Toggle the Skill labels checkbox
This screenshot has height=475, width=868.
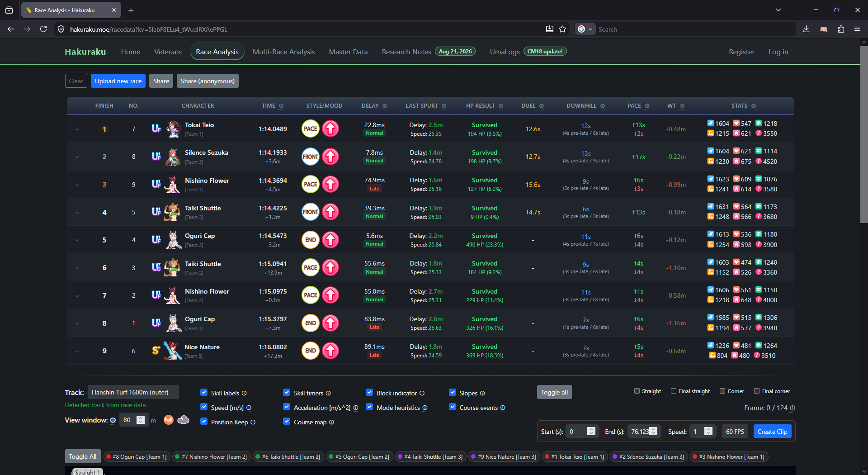(204, 393)
